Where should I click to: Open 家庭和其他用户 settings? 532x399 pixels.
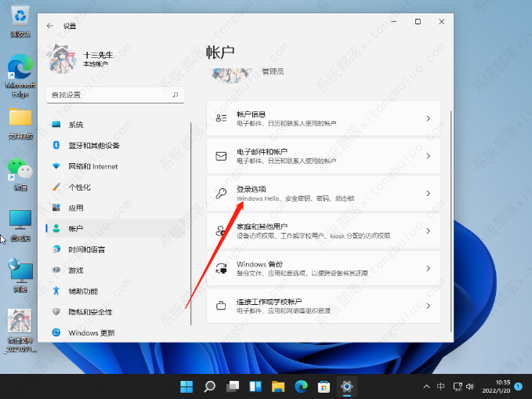click(x=323, y=230)
